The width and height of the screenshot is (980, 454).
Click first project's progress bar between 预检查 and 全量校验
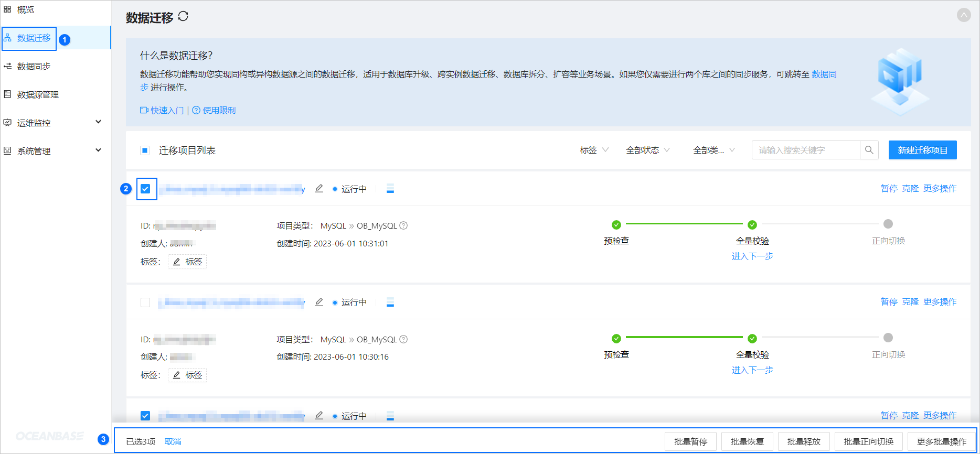[684, 224]
